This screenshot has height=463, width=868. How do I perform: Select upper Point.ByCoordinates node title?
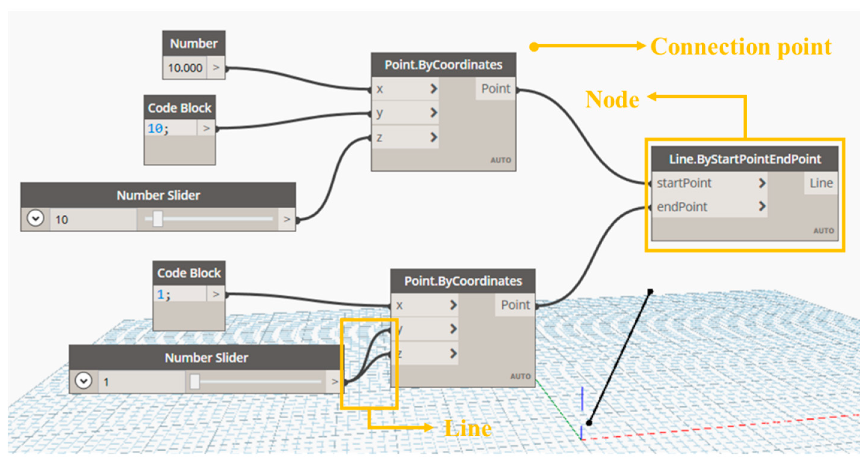[x=443, y=65]
